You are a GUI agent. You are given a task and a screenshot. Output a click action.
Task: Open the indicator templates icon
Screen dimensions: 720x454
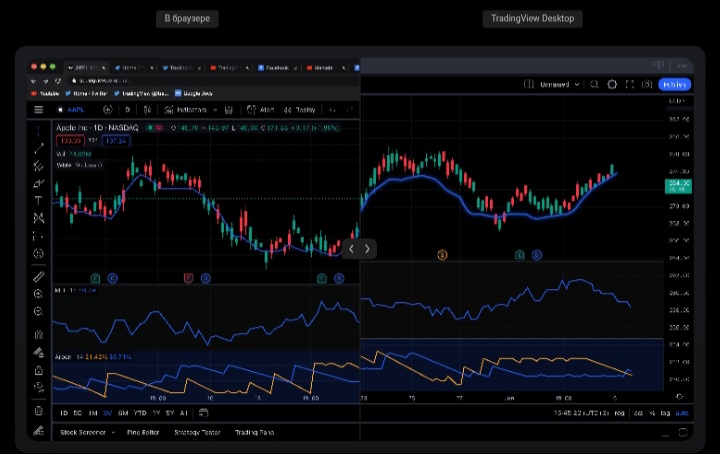[x=229, y=110]
